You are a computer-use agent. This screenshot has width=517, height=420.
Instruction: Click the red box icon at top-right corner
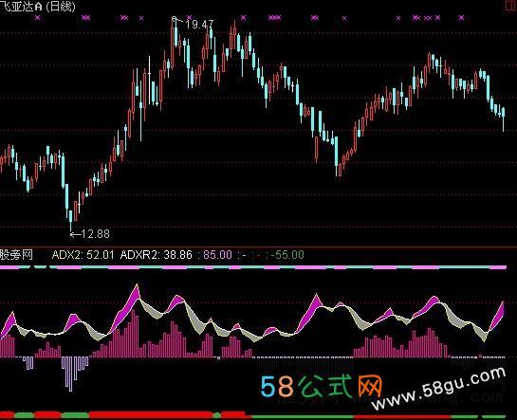coord(510,6)
